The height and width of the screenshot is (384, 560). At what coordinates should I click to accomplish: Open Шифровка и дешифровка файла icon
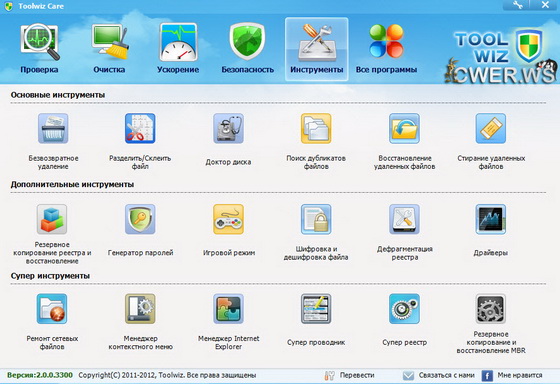point(316,219)
